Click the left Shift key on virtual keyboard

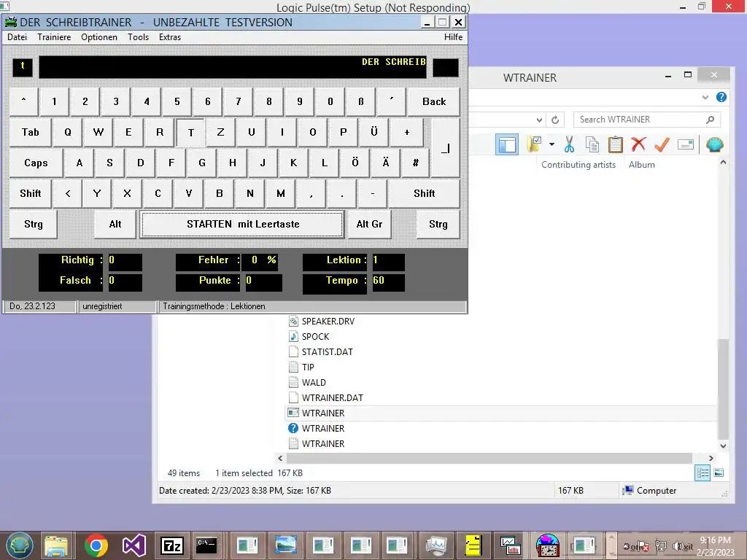[30, 193]
